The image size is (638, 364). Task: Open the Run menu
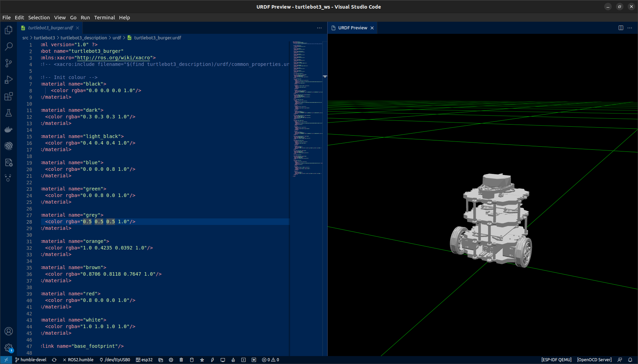(85, 18)
